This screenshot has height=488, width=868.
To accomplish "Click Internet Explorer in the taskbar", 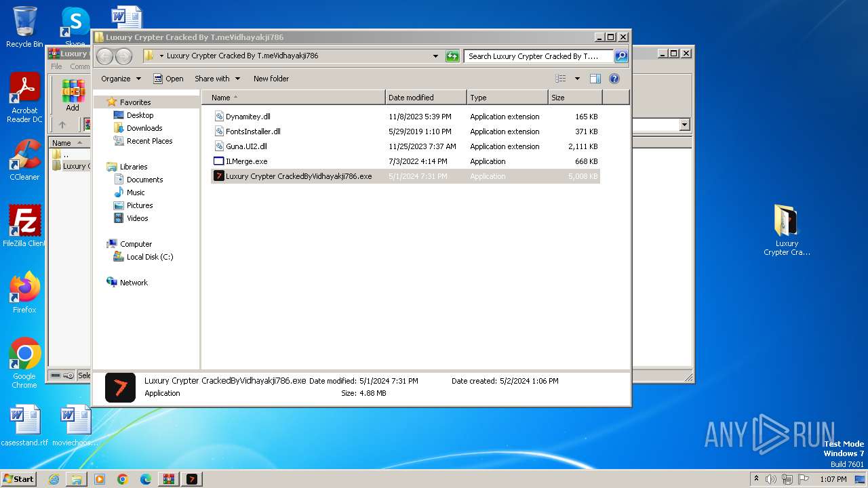I will click(54, 479).
